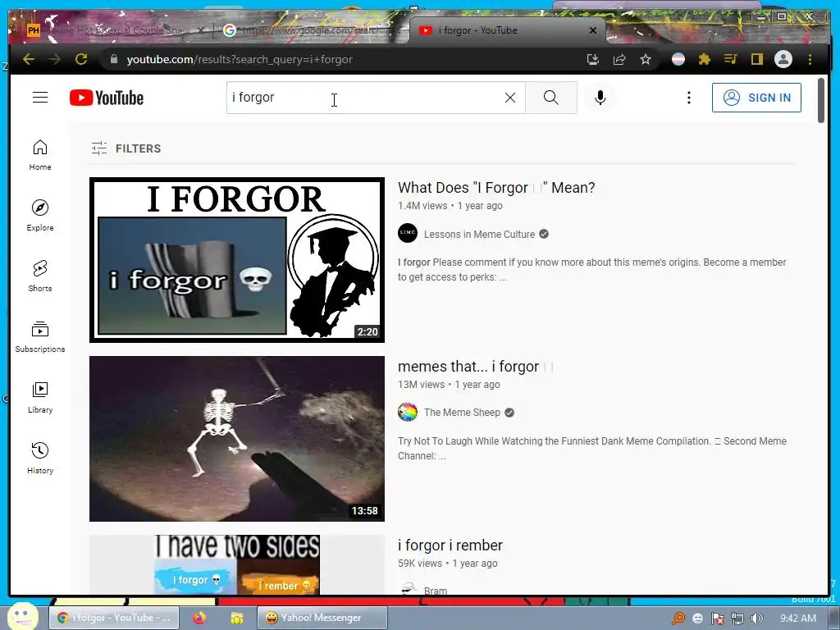Open the volume speaker tray icon
Screen dimensions: 840x630
point(757,619)
